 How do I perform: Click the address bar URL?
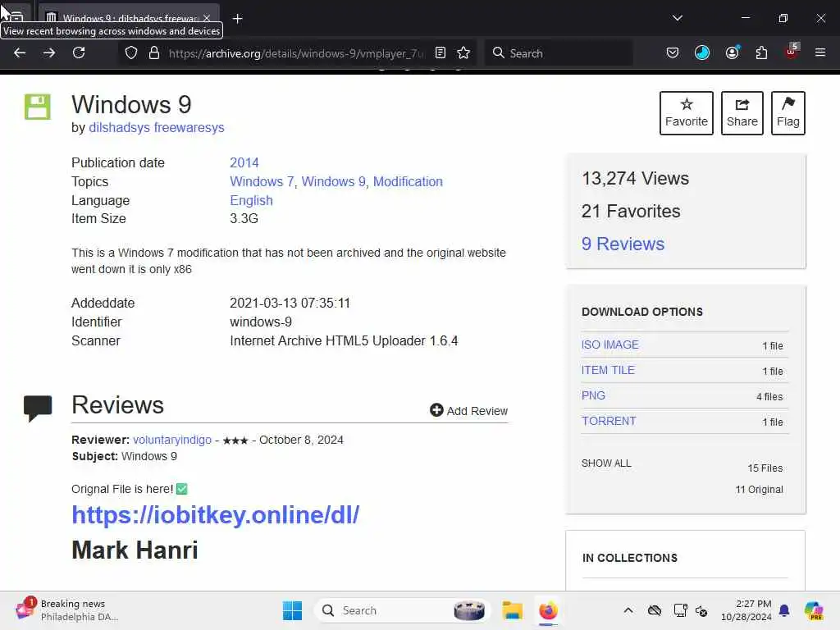295,53
